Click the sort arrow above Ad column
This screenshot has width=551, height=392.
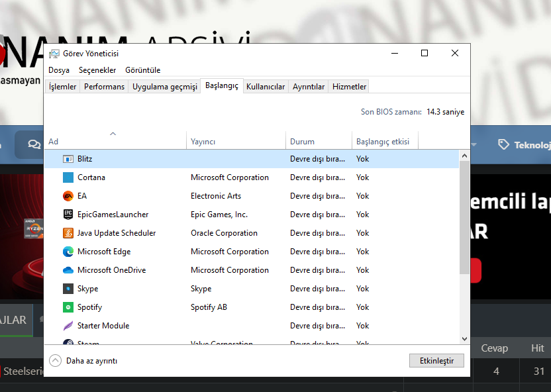[113, 134]
